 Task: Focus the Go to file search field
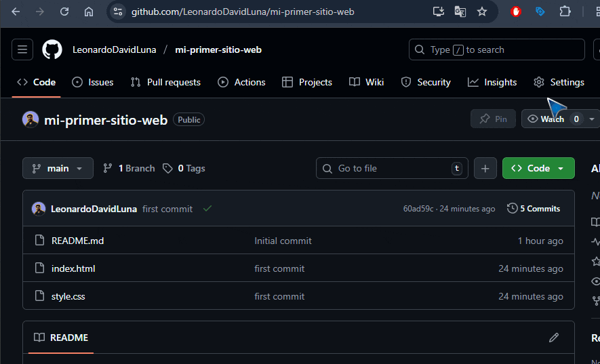tap(392, 168)
